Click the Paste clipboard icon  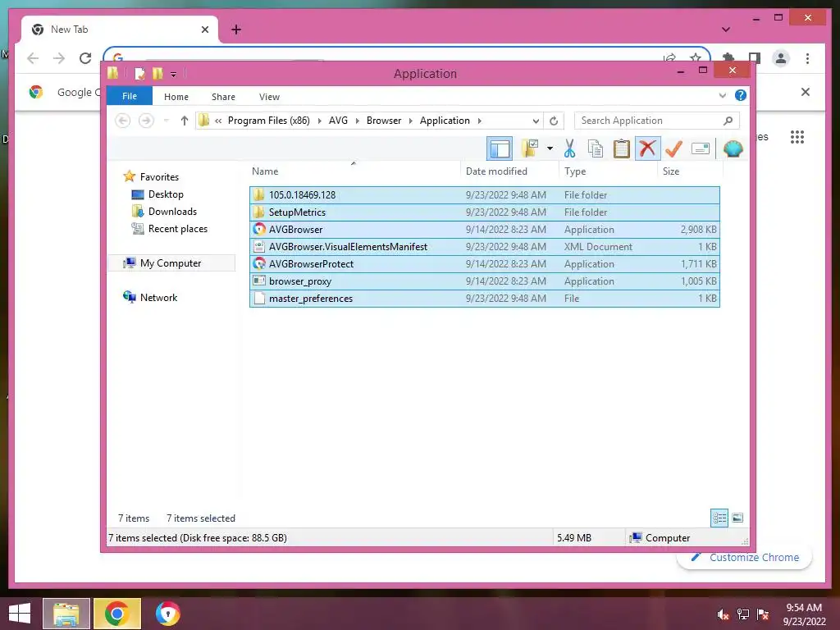click(x=622, y=148)
